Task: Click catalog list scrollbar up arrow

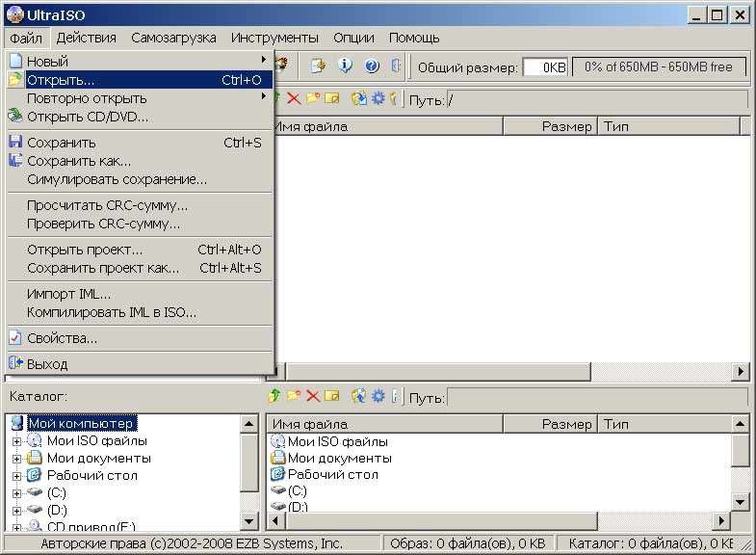Action: (x=740, y=424)
